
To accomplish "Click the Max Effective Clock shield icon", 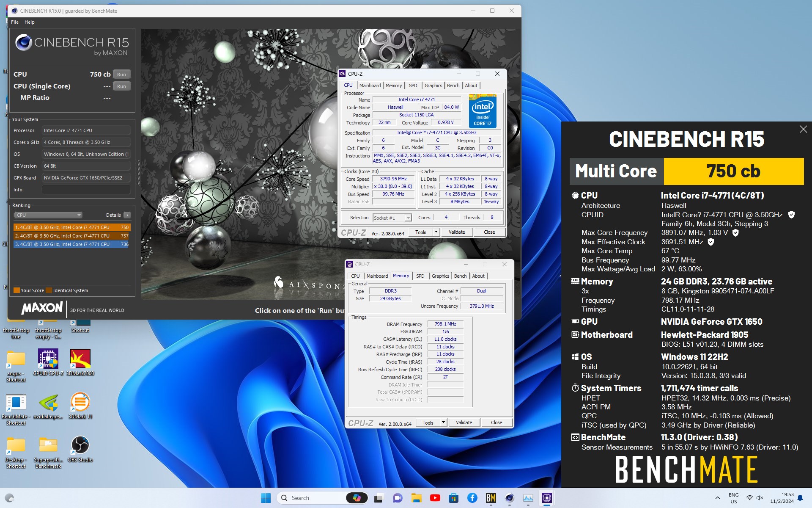I will tap(711, 242).
